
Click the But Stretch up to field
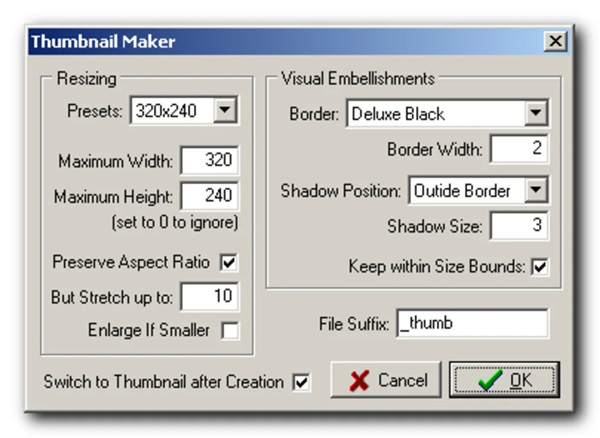(x=210, y=298)
